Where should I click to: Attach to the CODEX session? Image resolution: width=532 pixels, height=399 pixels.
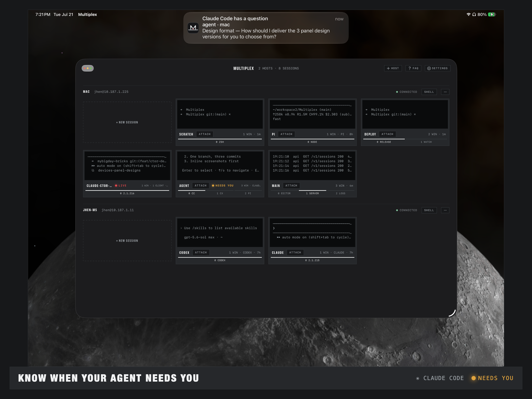tap(201, 252)
